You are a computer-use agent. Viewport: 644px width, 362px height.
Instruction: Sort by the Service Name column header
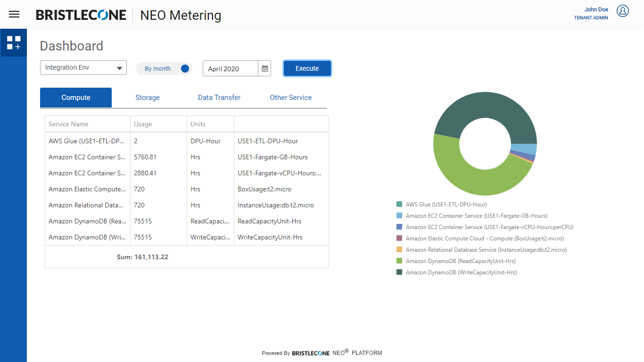click(x=68, y=124)
